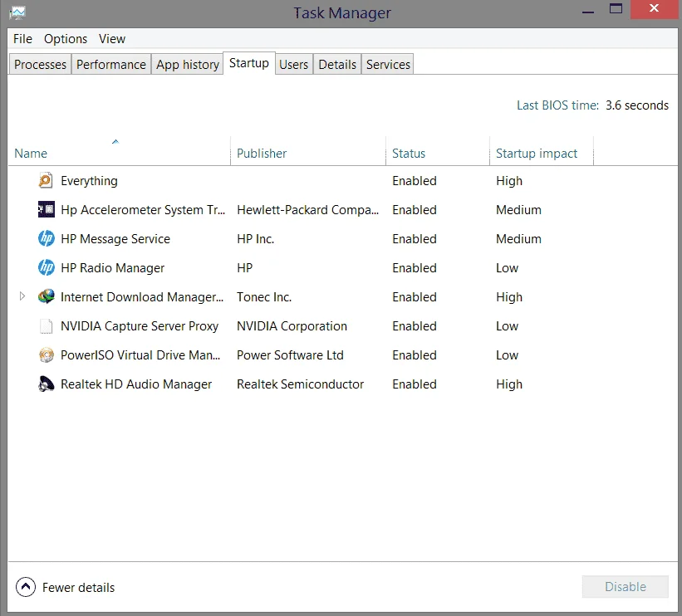Select the Startup tab
This screenshot has height=616, width=682.
click(248, 63)
